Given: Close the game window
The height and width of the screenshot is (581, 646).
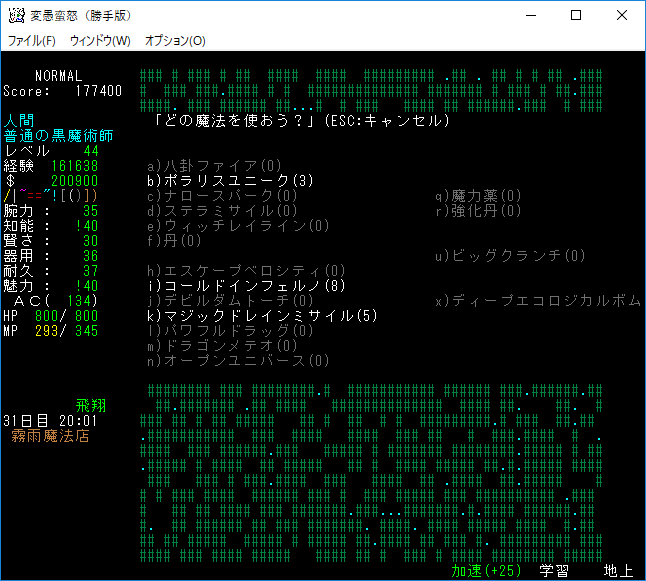Looking at the screenshot, I should click(621, 15).
